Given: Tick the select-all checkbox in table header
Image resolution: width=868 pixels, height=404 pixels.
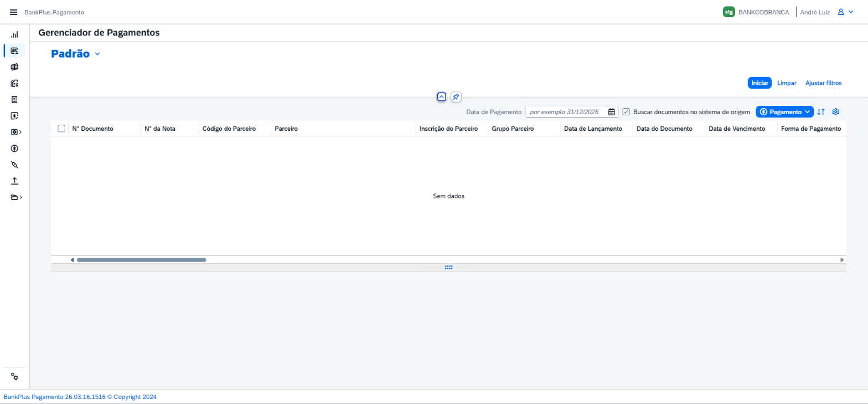Looking at the screenshot, I should click(x=61, y=129).
